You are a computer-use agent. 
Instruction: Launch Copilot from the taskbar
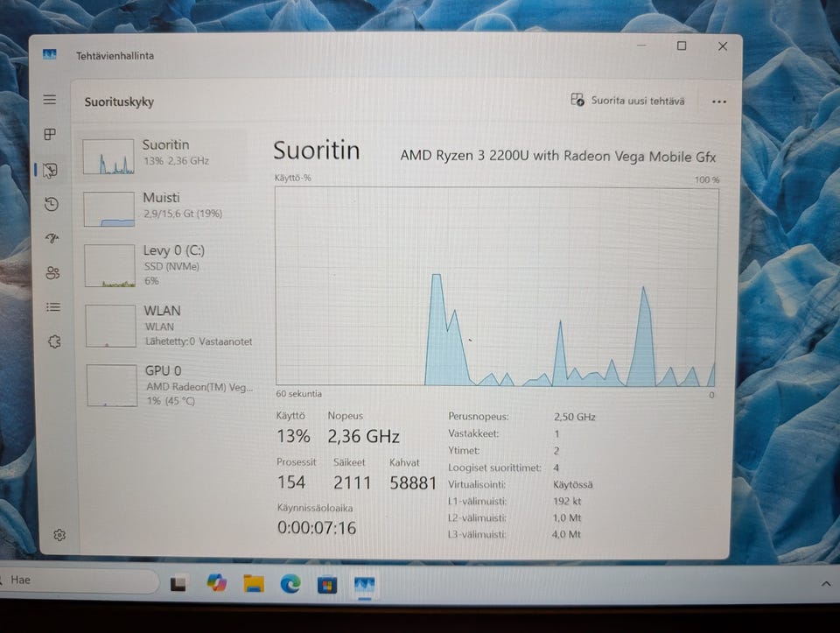(x=216, y=583)
